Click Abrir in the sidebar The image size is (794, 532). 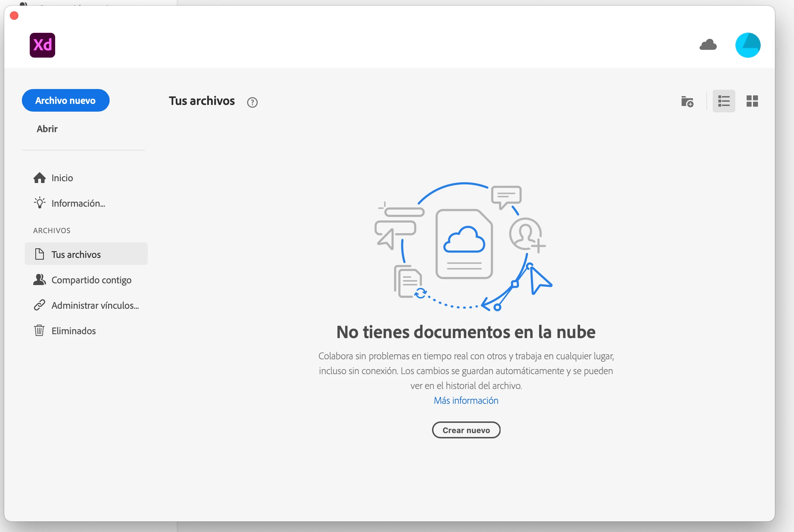tap(47, 129)
